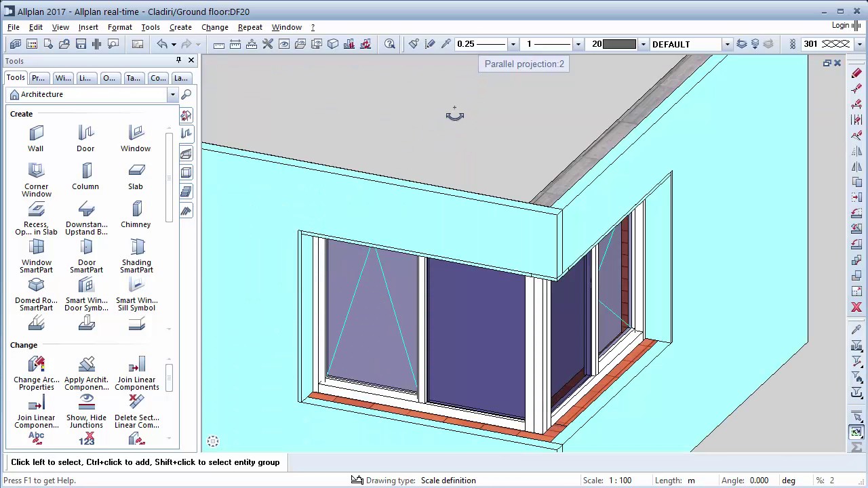Select Smart Window Door Symbol tool
Image resolution: width=868 pixels, height=488 pixels.
click(86, 294)
